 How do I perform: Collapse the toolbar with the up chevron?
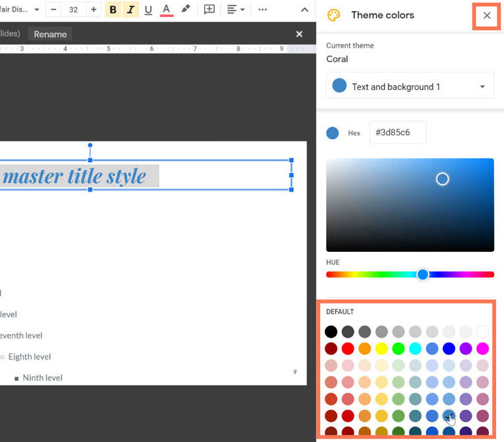(x=304, y=10)
